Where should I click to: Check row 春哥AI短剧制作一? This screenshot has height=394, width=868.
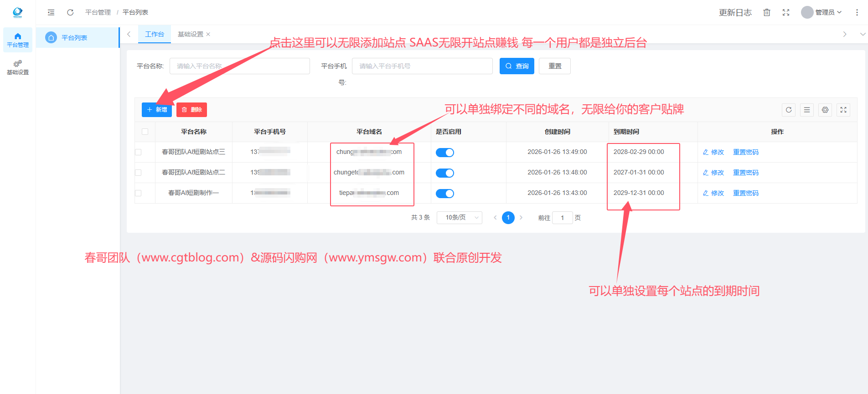138,193
